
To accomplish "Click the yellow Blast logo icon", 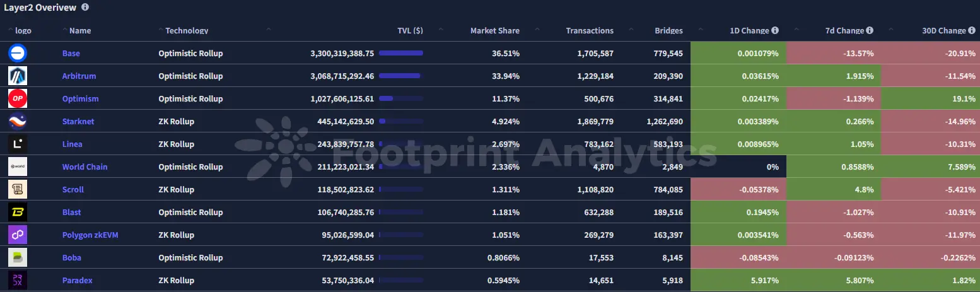I will coord(17,213).
